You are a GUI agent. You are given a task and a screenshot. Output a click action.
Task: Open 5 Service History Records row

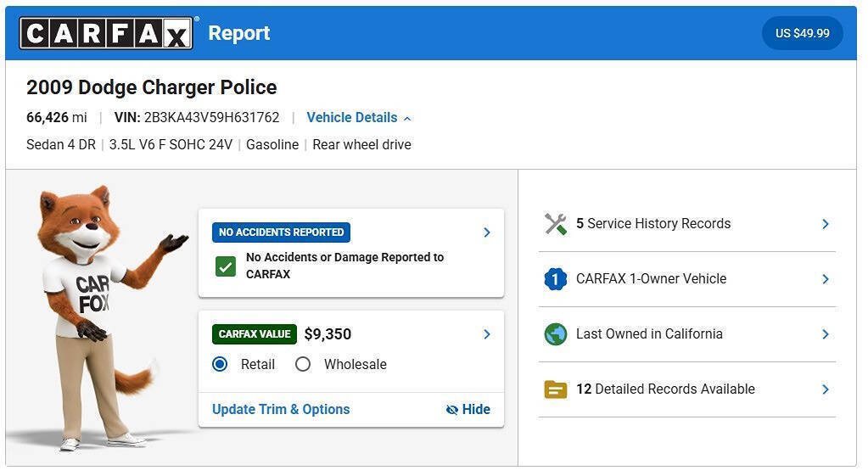click(x=687, y=224)
